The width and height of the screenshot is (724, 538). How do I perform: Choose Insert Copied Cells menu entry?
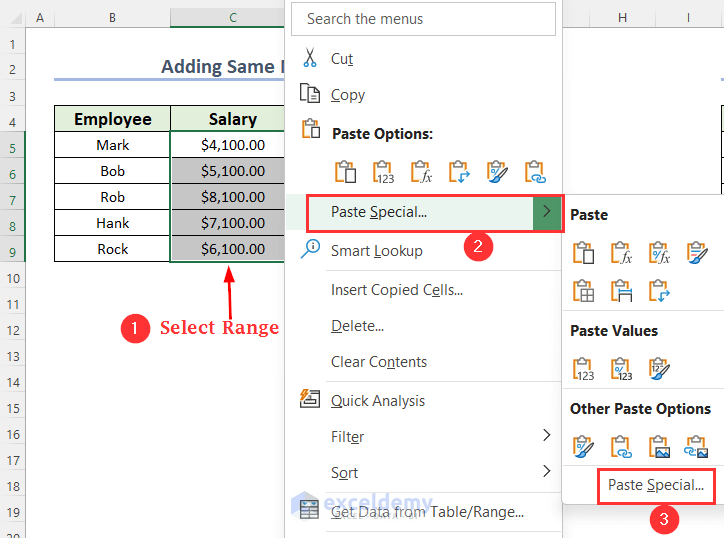(x=396, y=290)
